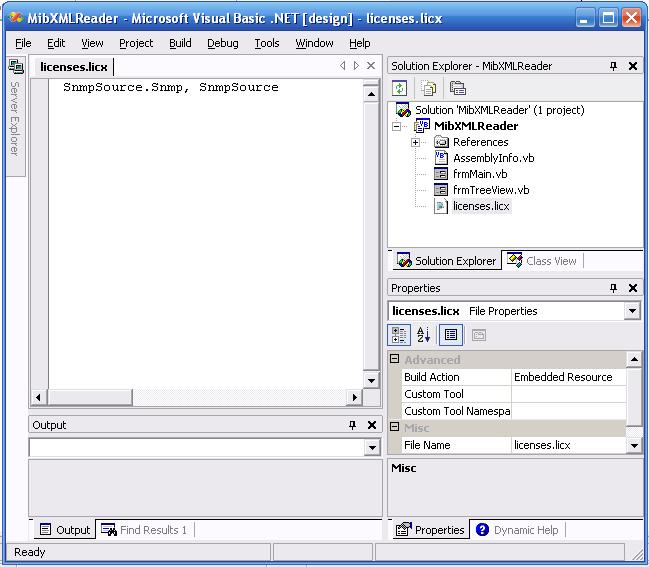This screenshot has height=567, width=649.
Task: Click the SnmpSource.Snmp text line
Action: click(x=171, y=87)
